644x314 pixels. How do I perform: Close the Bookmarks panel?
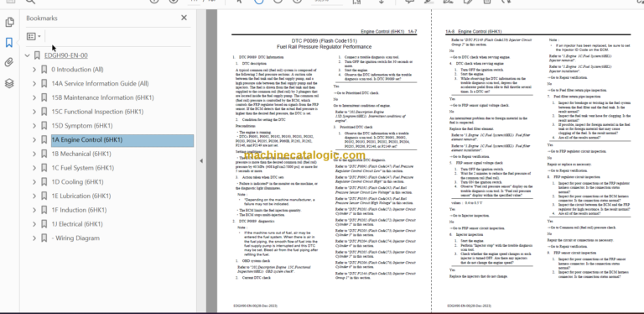pyautogui.click(x=184, y=18)
